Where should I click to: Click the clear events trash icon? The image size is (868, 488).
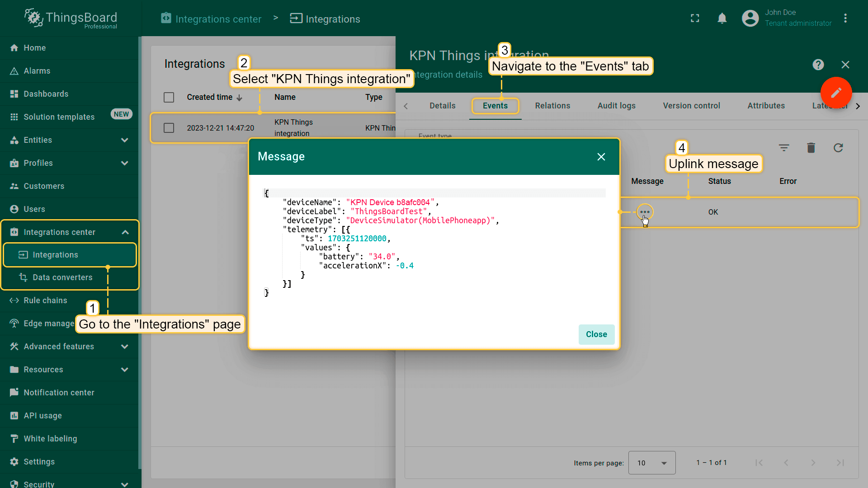coord(811,148)
